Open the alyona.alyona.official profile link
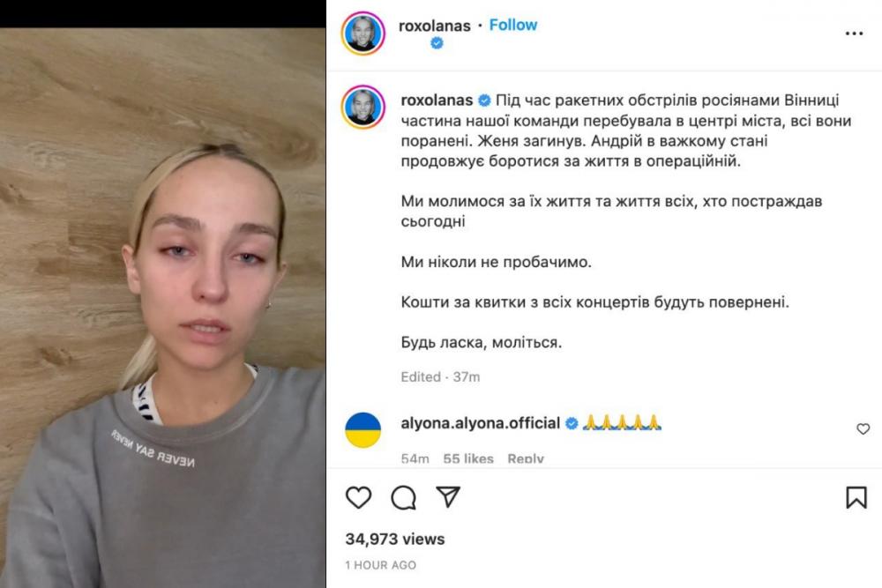The width and height of the screenshot is (882, 588). pos(481,423)
